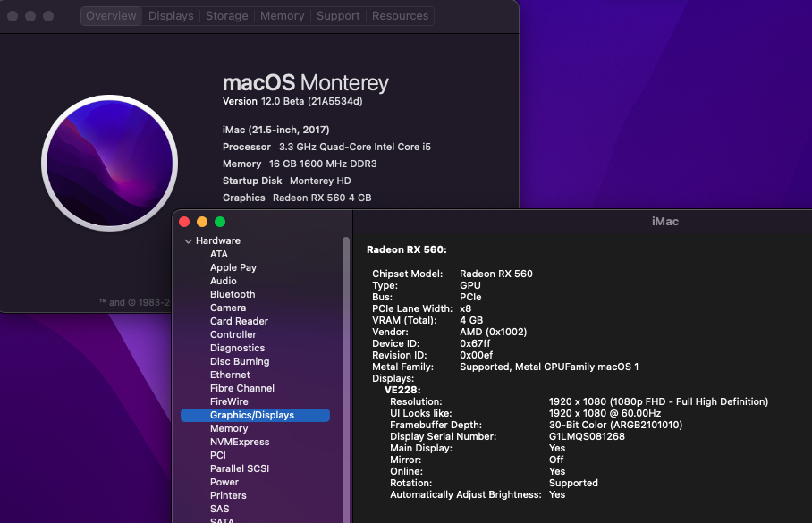The image size is (812, 523).
Task: Select ATA in the Hardware list
Action: click(219, 254)
